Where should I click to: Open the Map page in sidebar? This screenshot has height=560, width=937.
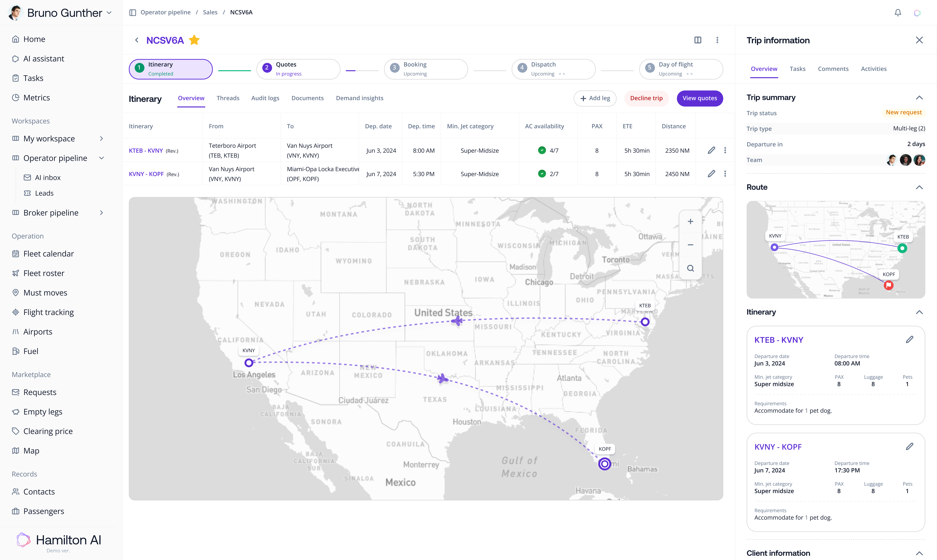click(26, 451)
